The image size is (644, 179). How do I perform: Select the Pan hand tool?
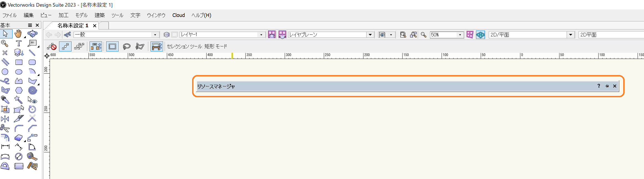tap(18, 34)
